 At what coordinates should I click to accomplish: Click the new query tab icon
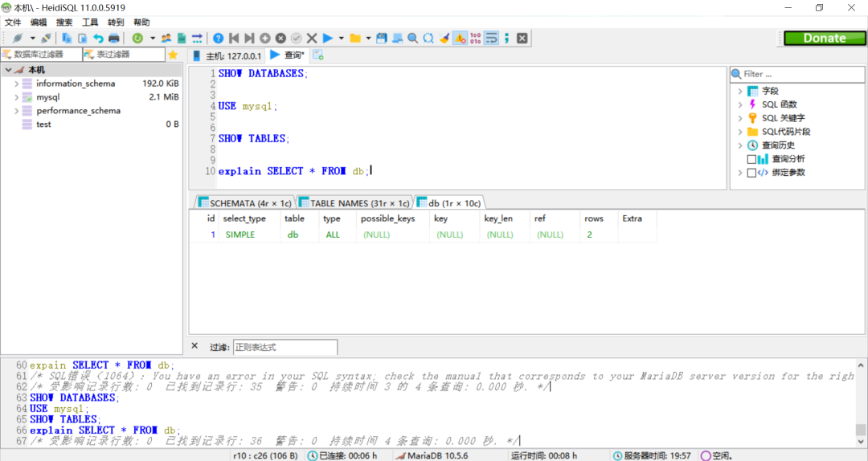click(x=318, y=55)
